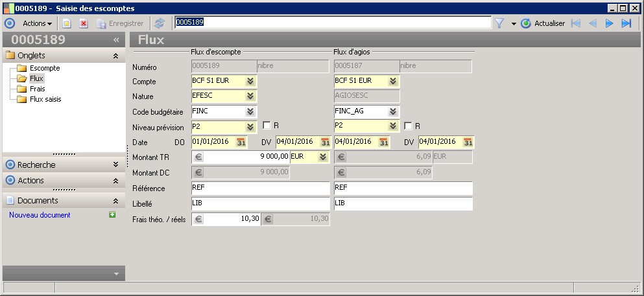Image resolution: width=644 pixels, height=296 pixels.
Task: Open Compte dropdown in Flux d'escompte
Action: (250, 81)
